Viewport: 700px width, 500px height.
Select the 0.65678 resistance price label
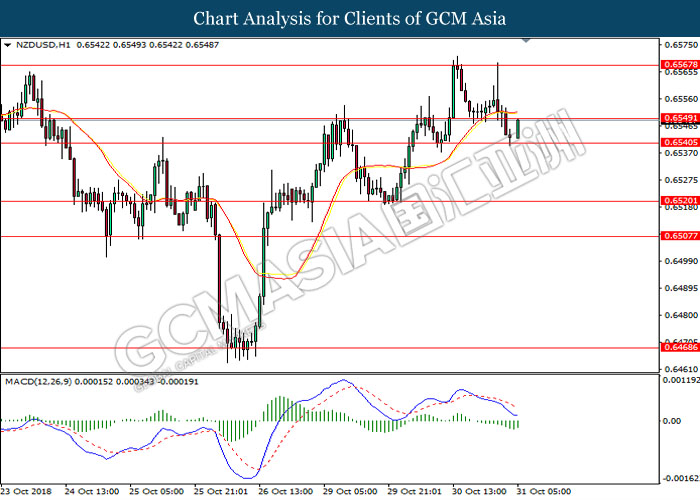680,65
